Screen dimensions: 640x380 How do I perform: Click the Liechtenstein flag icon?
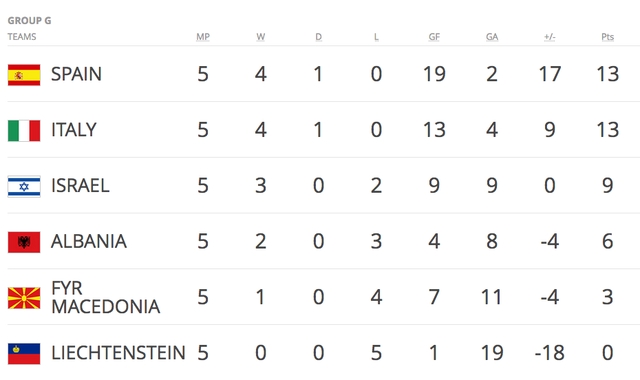point(24,353)
